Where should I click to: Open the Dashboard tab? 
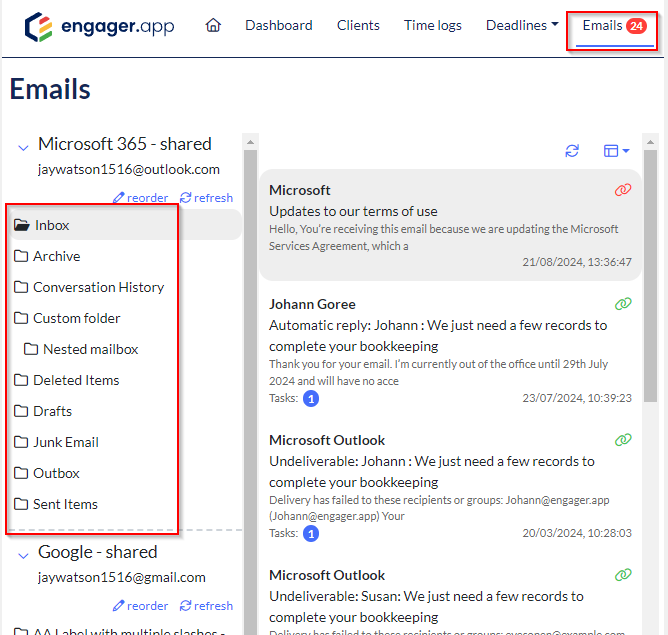[279, 26]
